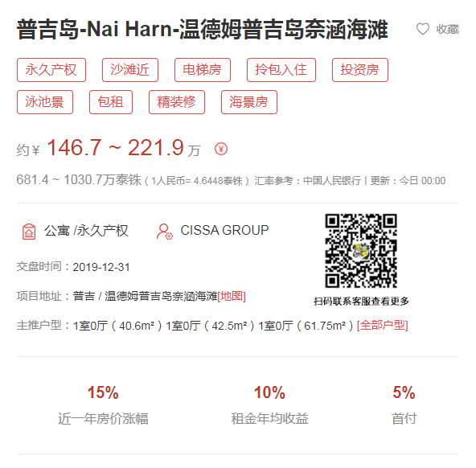Select the 包租 tag
Screen dimensions: 476x468
coord(111,102)
